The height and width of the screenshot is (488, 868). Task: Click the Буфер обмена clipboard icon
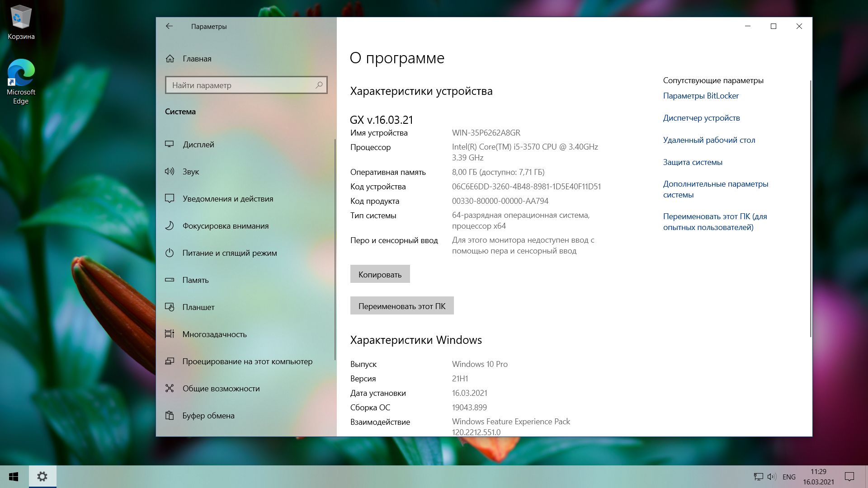pyautogui.click(x=170, y=416)
